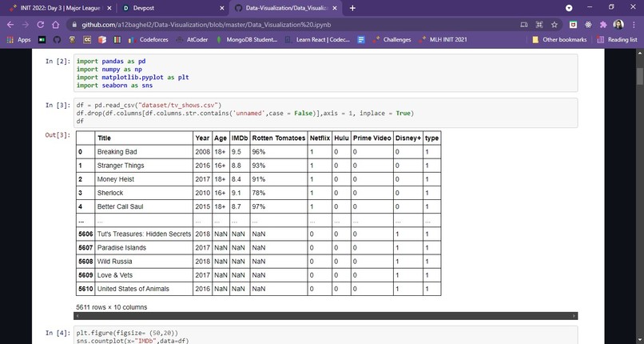This screenshot has width=644, height=344.
Task: Click the install/cast icon in address bar
Action: (x=524, y=25)
